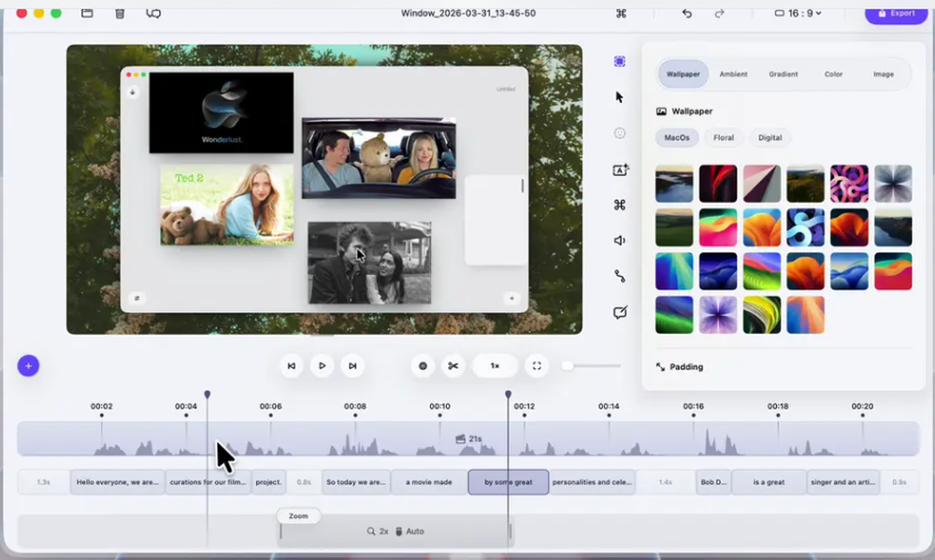Open the captions text icon in sidebar
The image size is (935, 560).
620,170
